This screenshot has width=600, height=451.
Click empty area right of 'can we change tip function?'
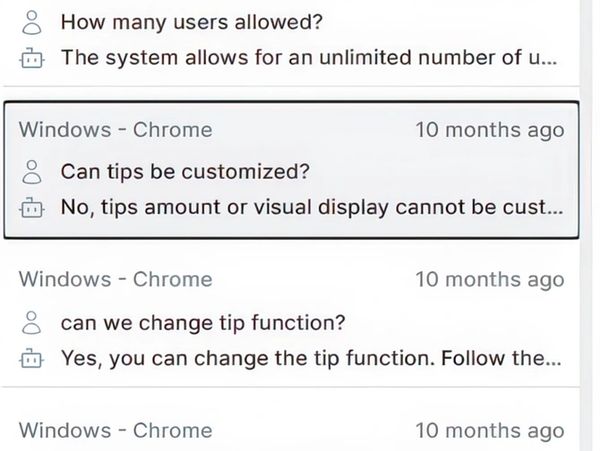click(460, 322)
